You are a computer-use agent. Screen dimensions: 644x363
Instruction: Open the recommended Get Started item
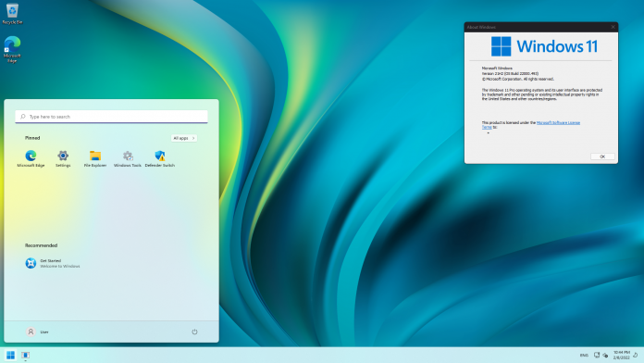pos(53,263)
